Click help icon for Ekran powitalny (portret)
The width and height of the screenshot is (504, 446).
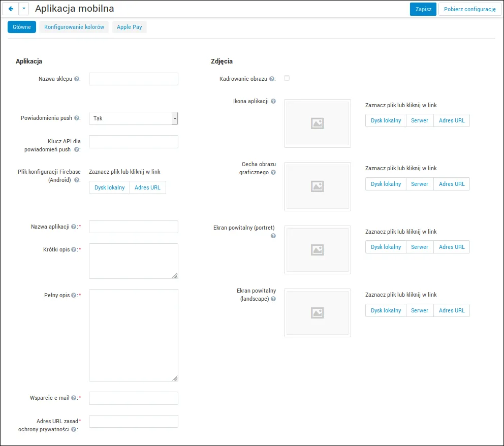(x=273, y=236)
